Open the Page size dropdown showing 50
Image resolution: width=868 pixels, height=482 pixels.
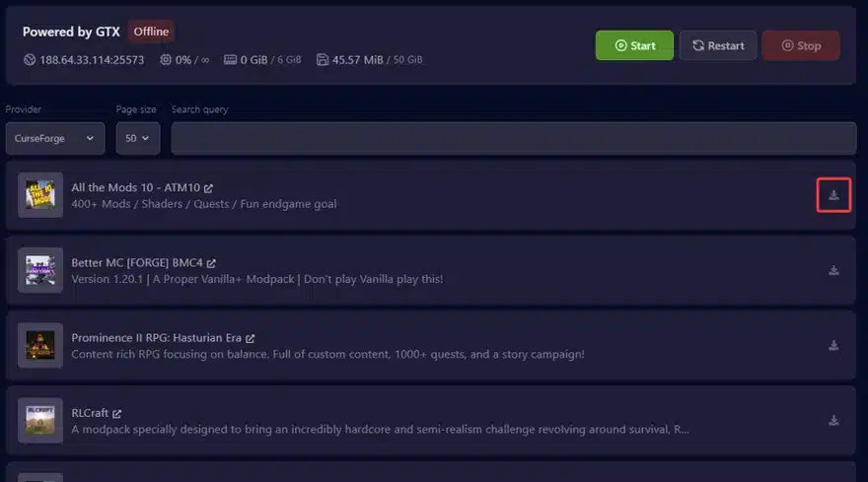(x=138, y=138)
